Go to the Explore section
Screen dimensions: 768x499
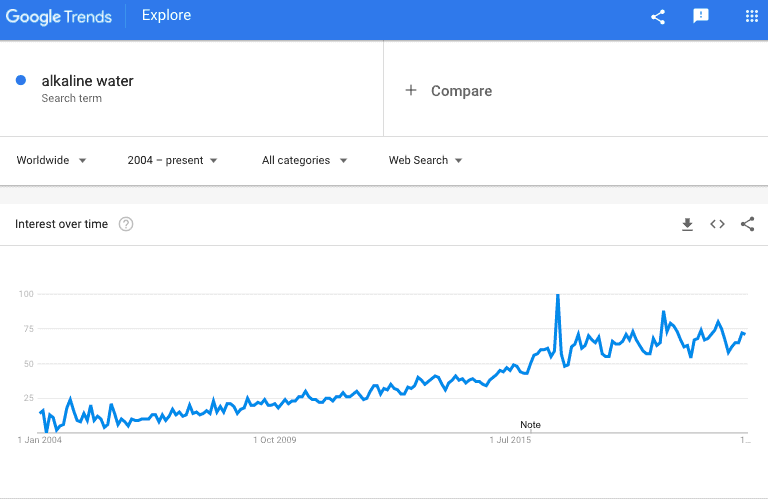pyautogui.click(x=167, y=15)
